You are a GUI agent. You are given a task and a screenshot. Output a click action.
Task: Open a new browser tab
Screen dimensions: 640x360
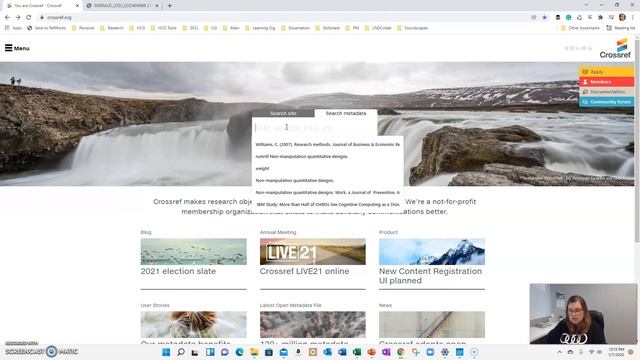[x=169, y=6]
